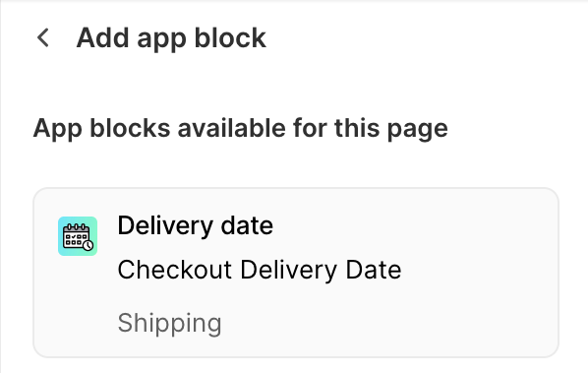Return to previous panel via back arrow
The image size is (588, 373).
[43, 38]
